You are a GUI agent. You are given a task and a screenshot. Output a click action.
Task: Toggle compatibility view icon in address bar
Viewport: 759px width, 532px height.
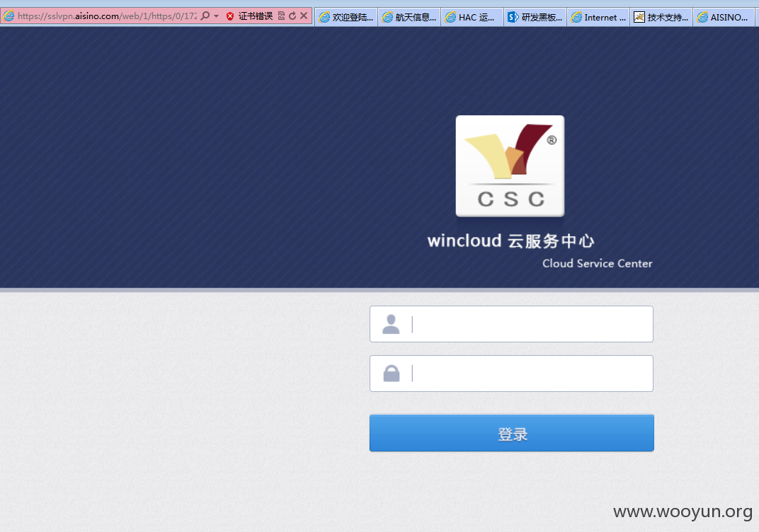[281, 16]
